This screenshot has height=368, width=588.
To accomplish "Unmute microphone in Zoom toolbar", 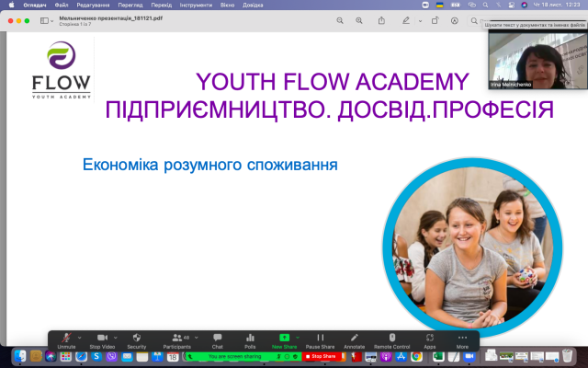I will [x=66, y=341].
